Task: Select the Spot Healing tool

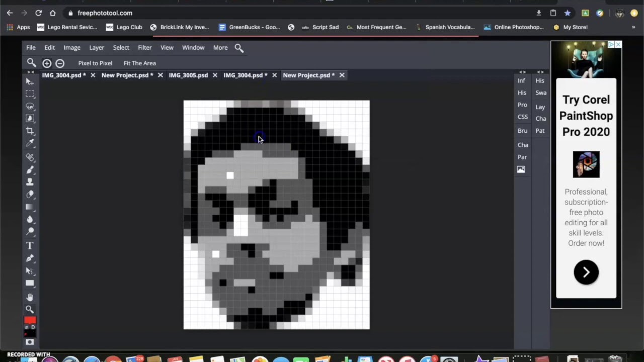Action: click(x=30, y=157)
